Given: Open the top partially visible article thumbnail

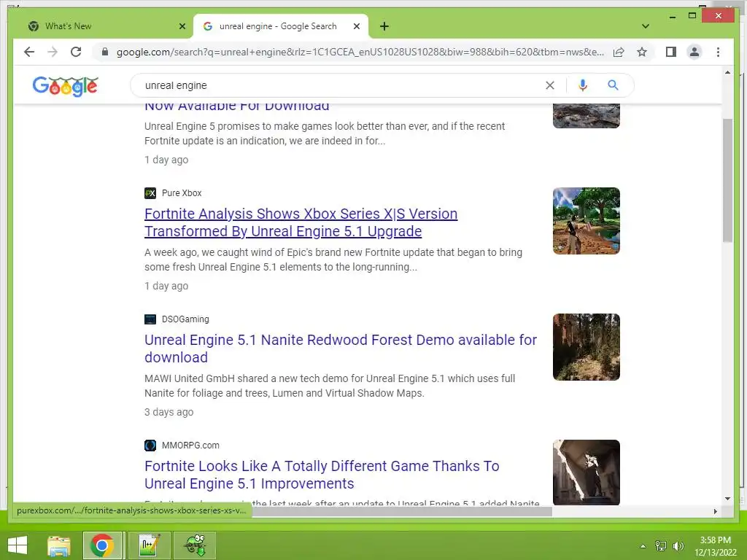Looking at the screenshot, I should pos(586,116).
